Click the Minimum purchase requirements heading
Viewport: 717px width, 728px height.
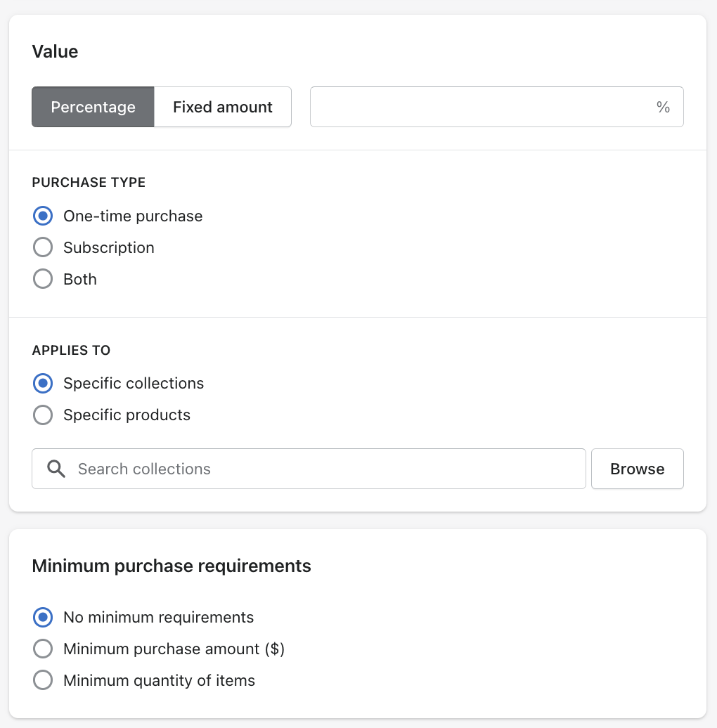(172, 566)
